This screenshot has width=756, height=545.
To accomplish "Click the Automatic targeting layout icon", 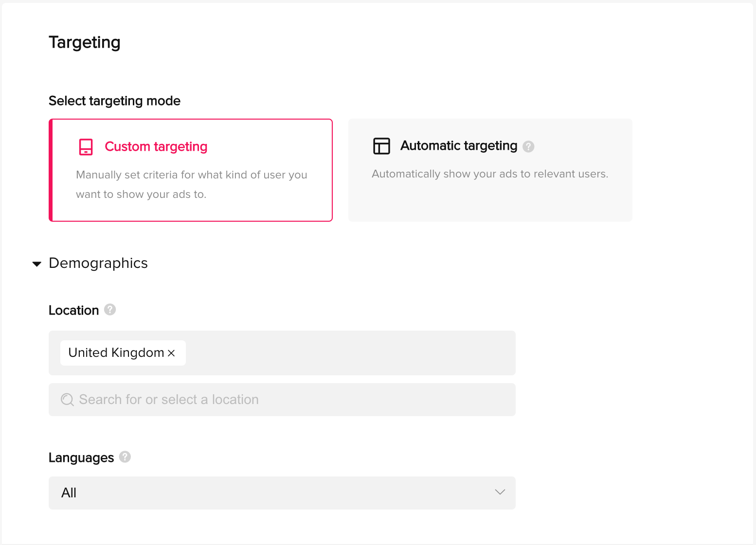I will pyautogui.click(x=381, y=146).
